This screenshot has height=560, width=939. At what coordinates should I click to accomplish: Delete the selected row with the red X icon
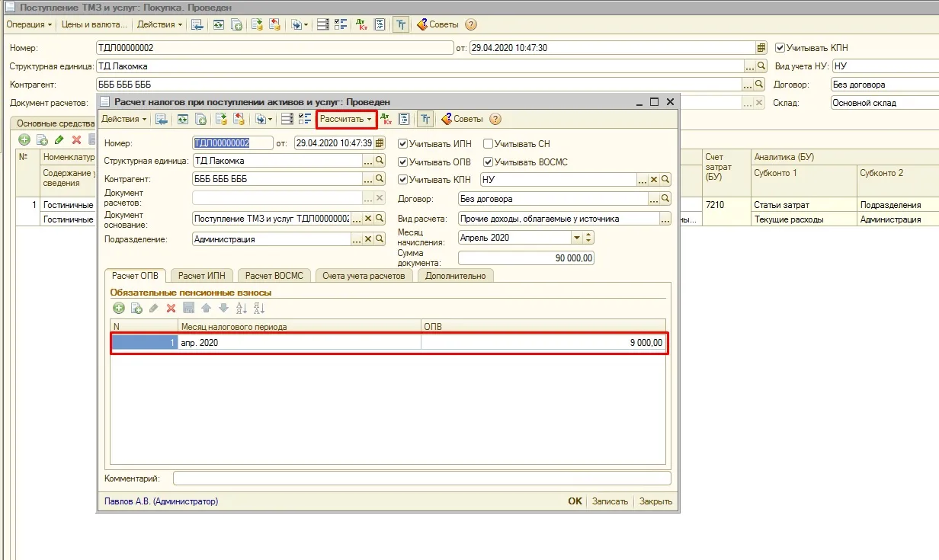(171, 308)
